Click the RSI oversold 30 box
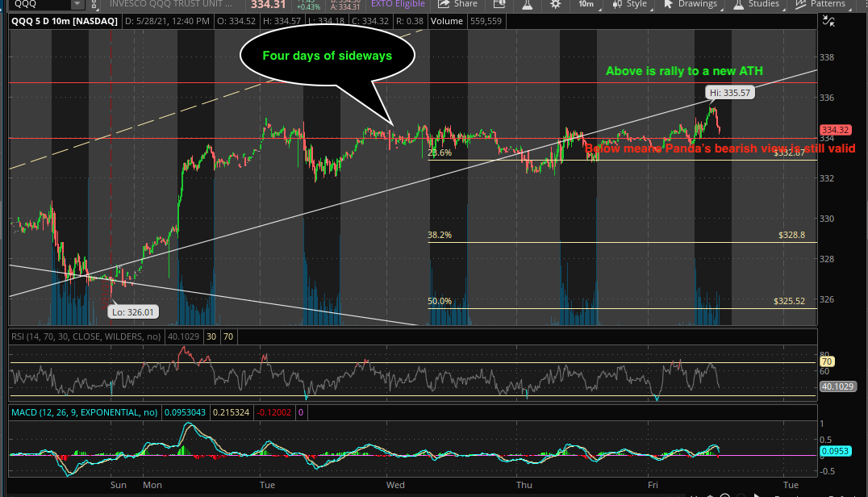This screenshot has width=868, height=497. pyautogui.click(x=211, y=336)
